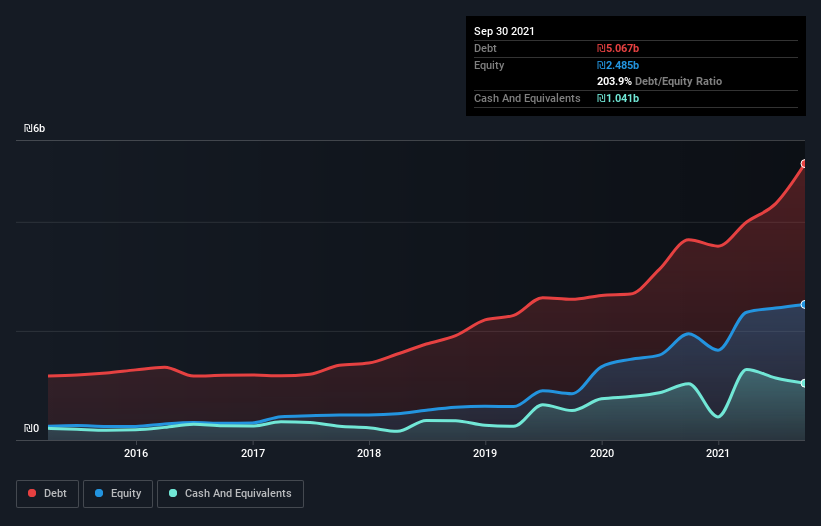This screenshot has width=821, height=526.
Task: Click the 203.9% Debt/Equity Ratio text
Action: point(659,82)
